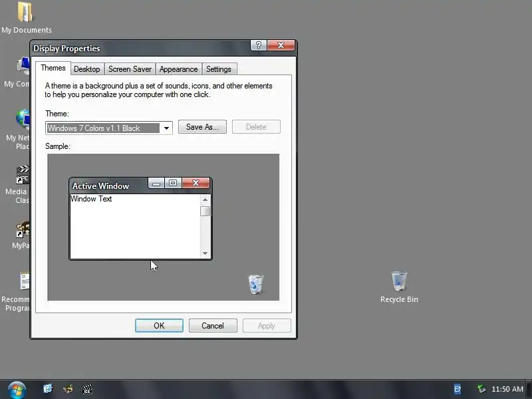Switch to the Desktop tab
The height and width of the screenshot is (399, 532).
click(87, 69)
